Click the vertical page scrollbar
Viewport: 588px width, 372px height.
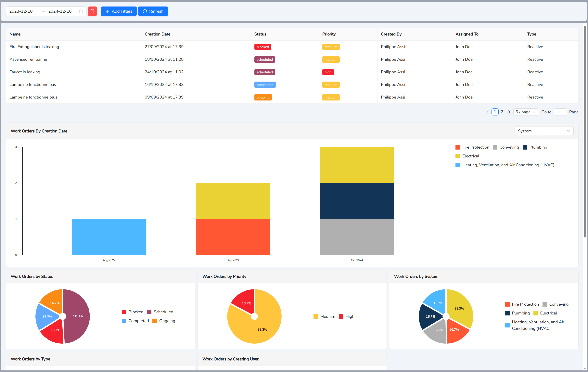(x=585, y=132)
